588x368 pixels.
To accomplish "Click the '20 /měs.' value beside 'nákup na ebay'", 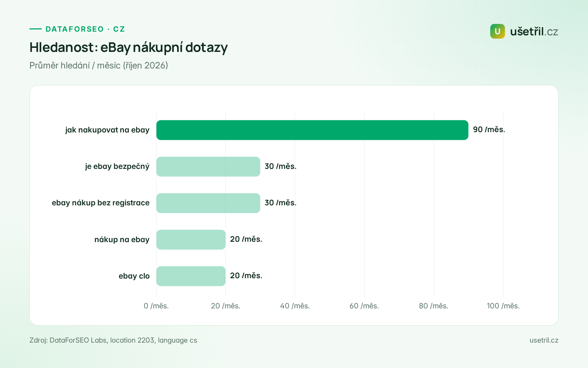I will tap(246, 239).
